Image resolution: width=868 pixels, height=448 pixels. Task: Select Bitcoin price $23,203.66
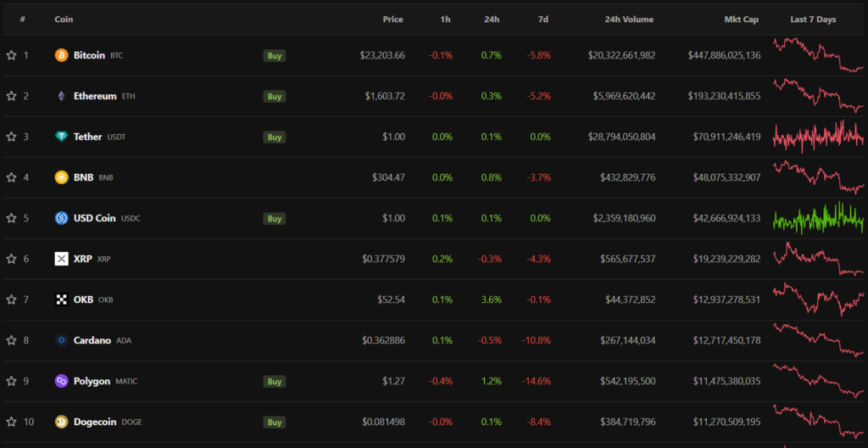(382, 55)
